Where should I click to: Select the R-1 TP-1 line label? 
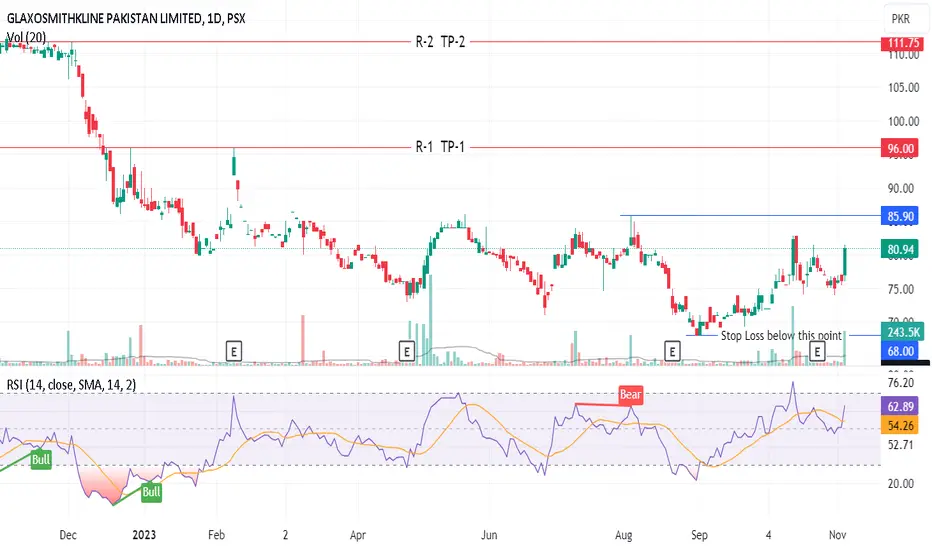pos(440,147)
